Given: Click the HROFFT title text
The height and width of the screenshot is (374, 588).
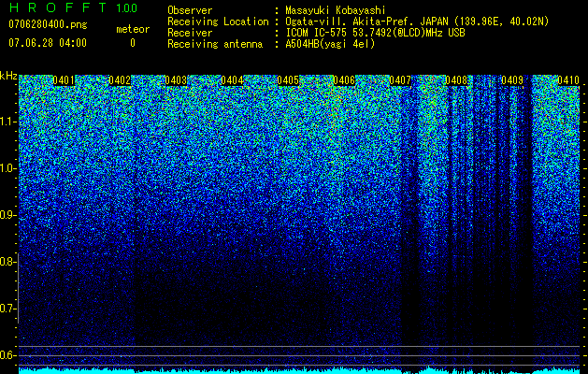Looking at the screenshot, I should 58,7.
